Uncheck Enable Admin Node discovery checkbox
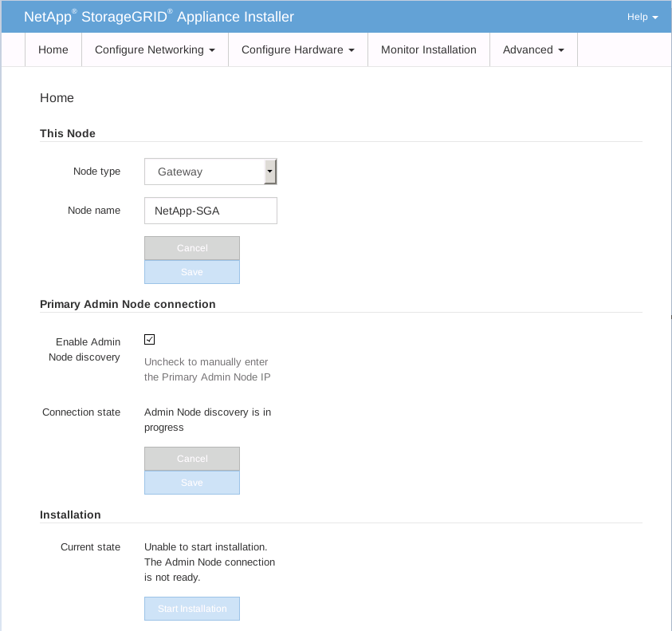This screenshot has width=672, height=631. (x=149, y=340)
